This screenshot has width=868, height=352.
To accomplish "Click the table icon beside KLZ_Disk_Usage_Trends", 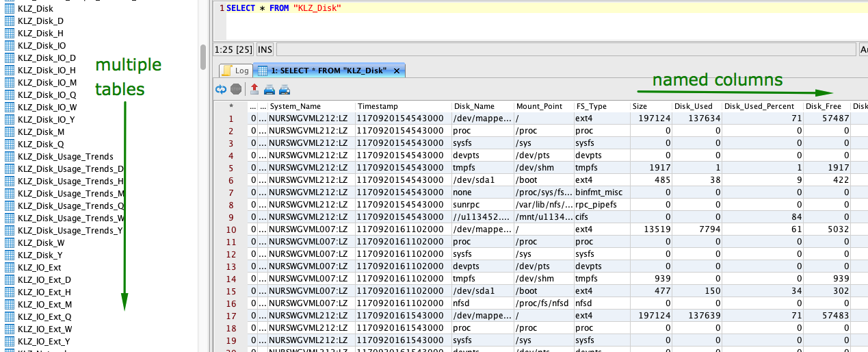I will [x=10, y=156].
